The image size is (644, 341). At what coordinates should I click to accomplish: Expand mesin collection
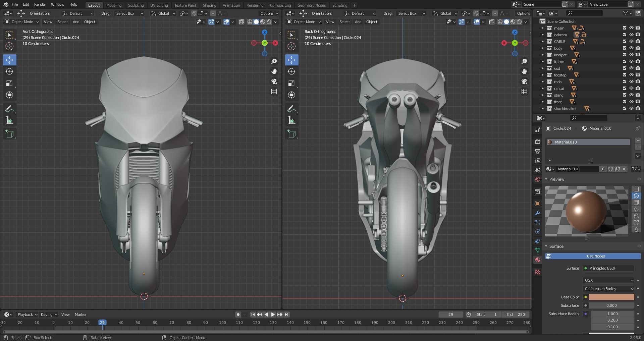click(542, 28)
